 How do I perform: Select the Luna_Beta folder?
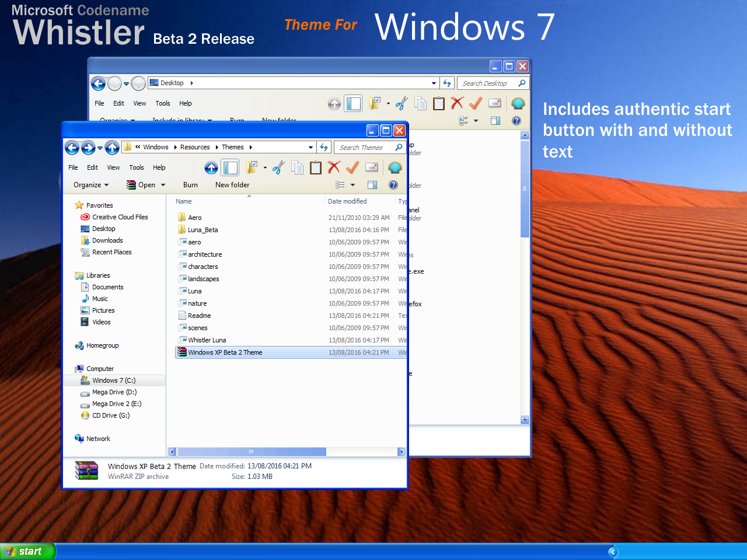(x=203, y=230)
